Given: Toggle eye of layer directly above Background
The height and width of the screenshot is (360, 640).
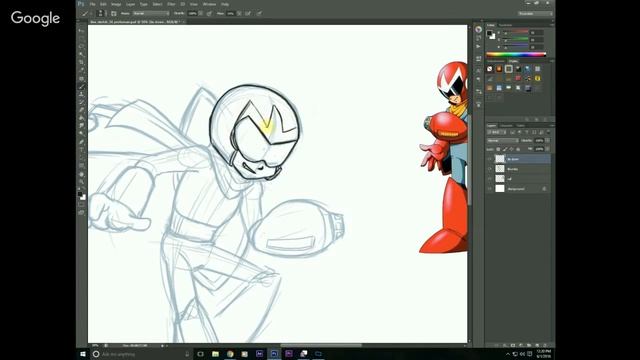Looking at the screenshot, I should 490,179.
